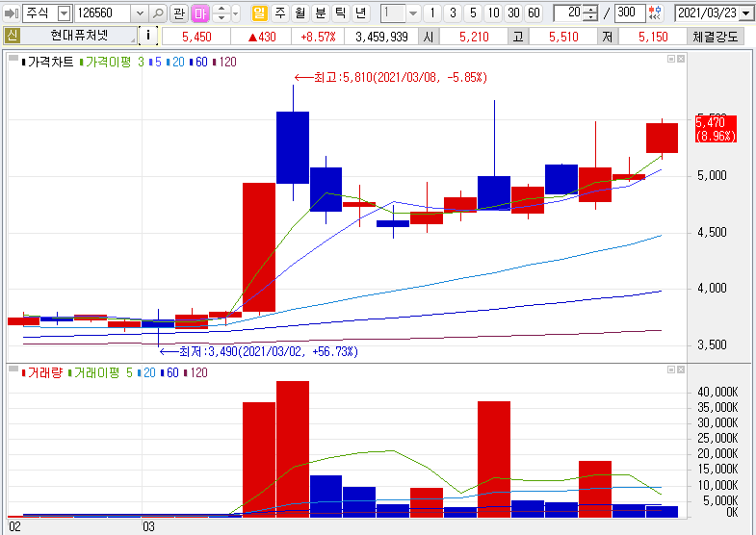756x535 pixels.
Task: Click the 저 low price label
Action: (x=608, y=37)
